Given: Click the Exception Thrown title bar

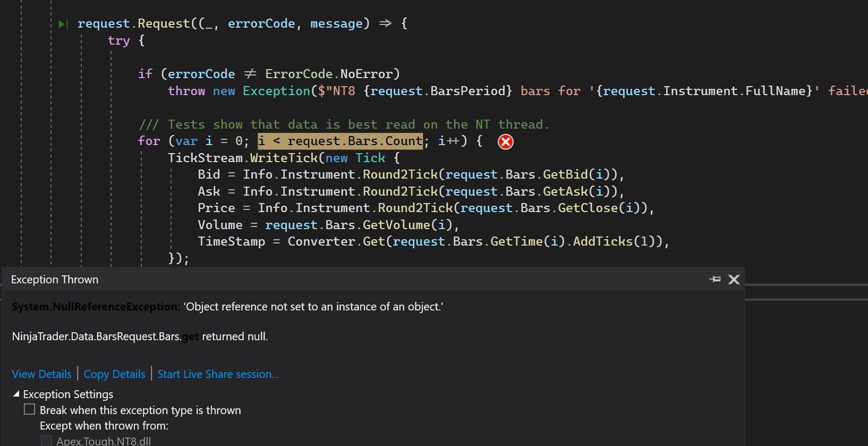Looking at the screenshot, I should 319,280.
